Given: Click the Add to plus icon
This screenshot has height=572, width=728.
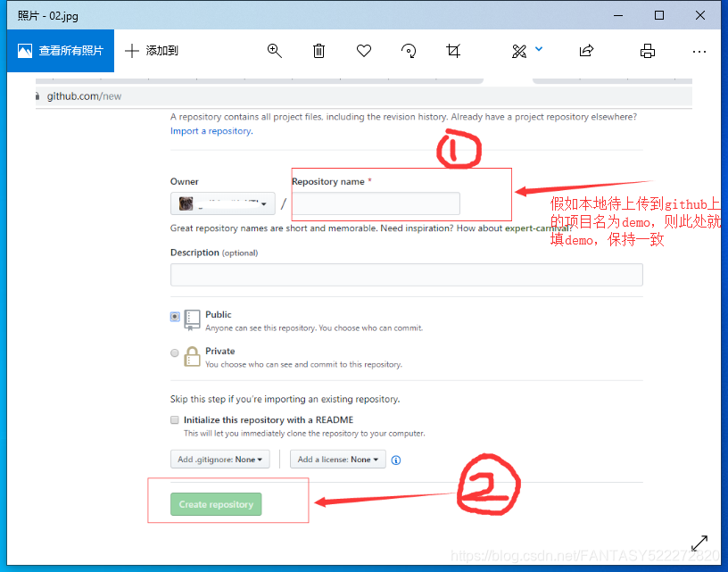Looking at the screenshot, I should click(x=132, y=51).
